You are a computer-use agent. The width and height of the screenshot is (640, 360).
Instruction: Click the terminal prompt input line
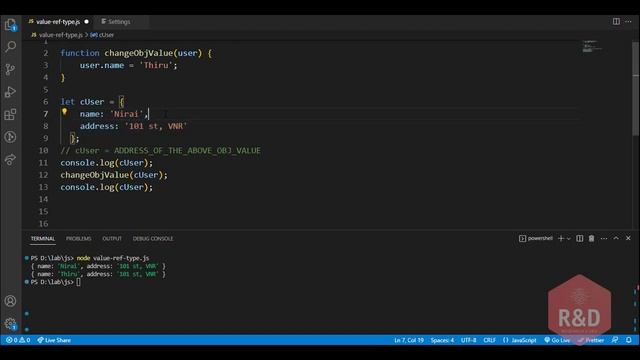pyautogui.click(x=56, y=282)
